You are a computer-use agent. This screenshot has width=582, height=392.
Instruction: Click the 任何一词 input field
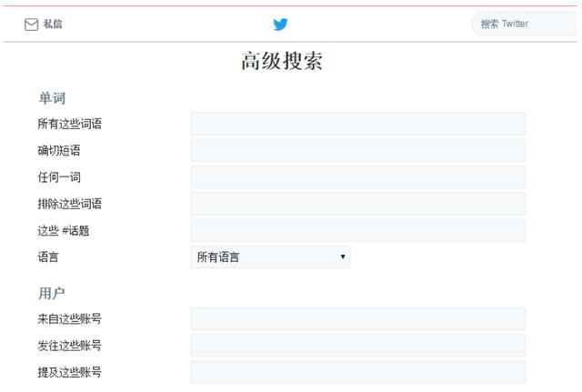pyautogui.click(x=358, y=177)
